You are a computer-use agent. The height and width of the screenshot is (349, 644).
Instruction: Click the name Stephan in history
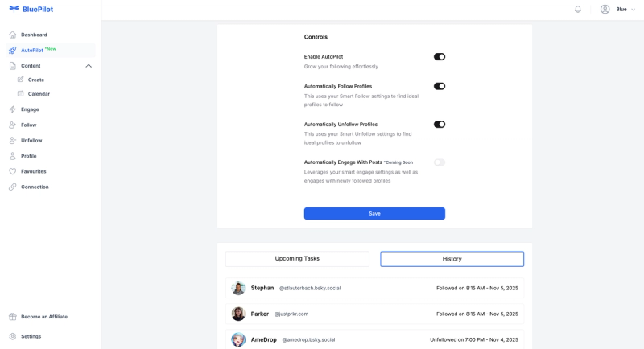click(x=262, y=288)
